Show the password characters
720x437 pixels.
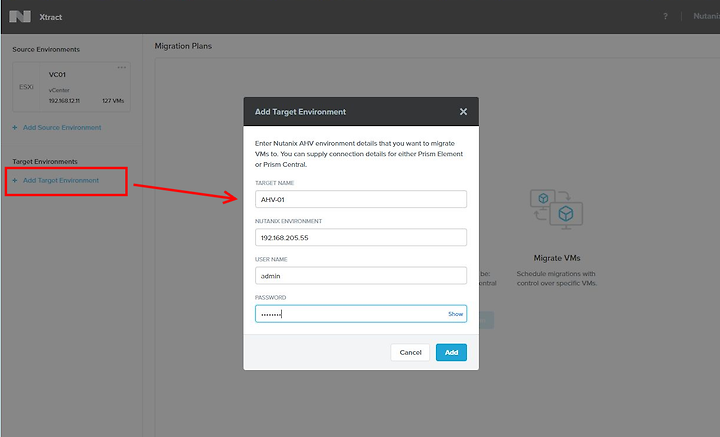[x=456, y=314]
